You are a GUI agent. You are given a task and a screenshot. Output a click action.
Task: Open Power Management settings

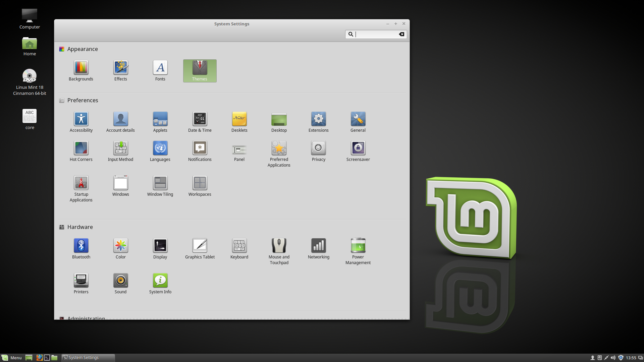358,251
